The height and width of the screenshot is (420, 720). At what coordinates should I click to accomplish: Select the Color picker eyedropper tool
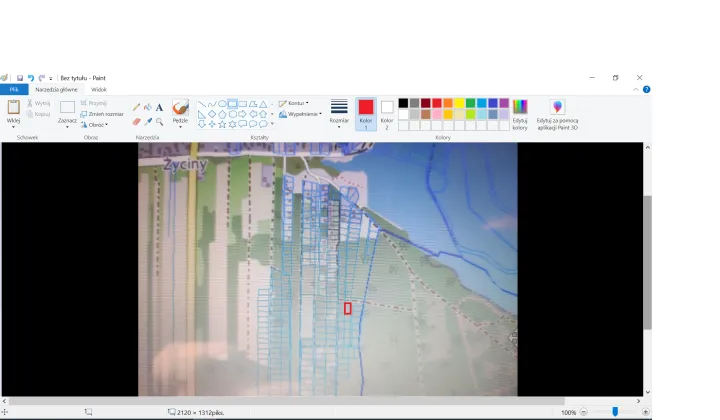148,122
